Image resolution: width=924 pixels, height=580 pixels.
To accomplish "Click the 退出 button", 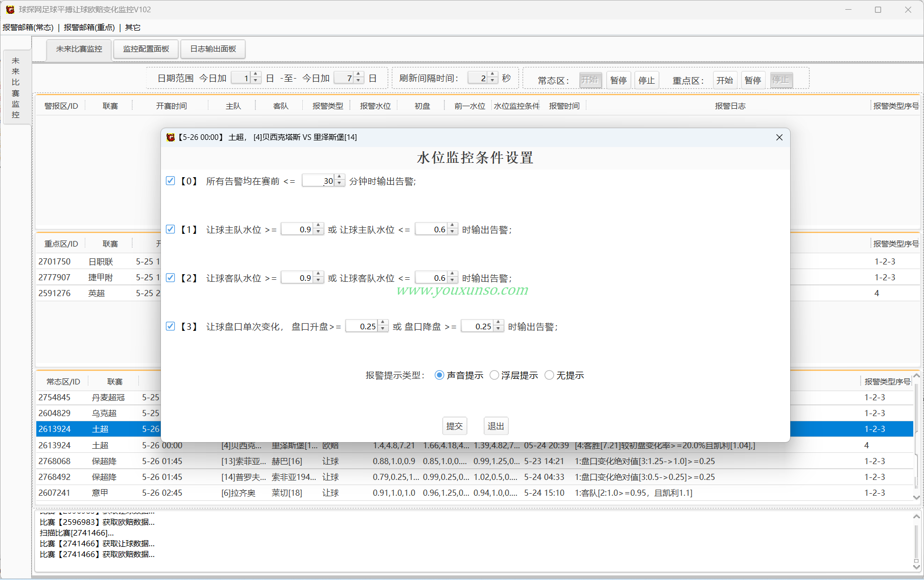I will (495, 426).
